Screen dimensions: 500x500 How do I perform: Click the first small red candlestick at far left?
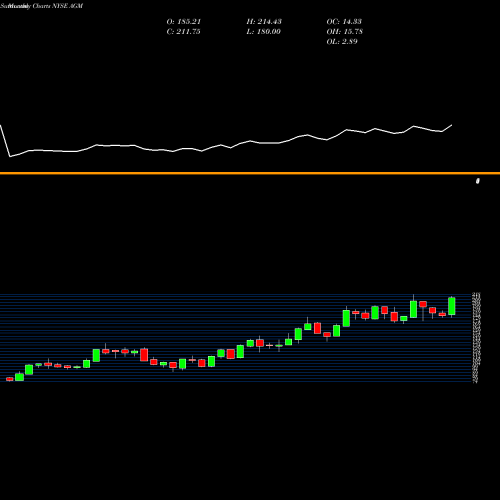pyautogui.click(x=10, y=379)
